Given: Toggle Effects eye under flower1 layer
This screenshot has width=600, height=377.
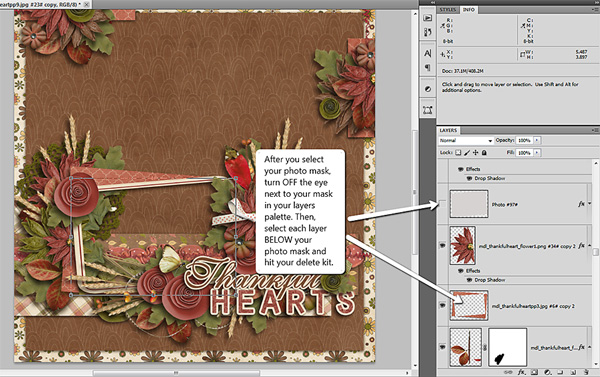Looking at the screenshot, I should click(461, 271).
